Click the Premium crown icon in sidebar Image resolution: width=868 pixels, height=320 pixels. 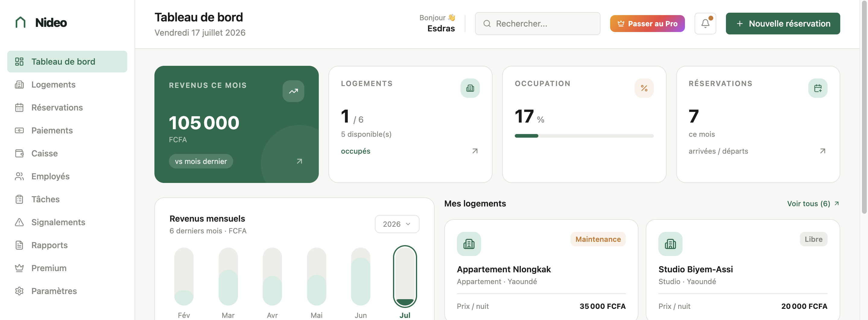(x=19, y=268)
